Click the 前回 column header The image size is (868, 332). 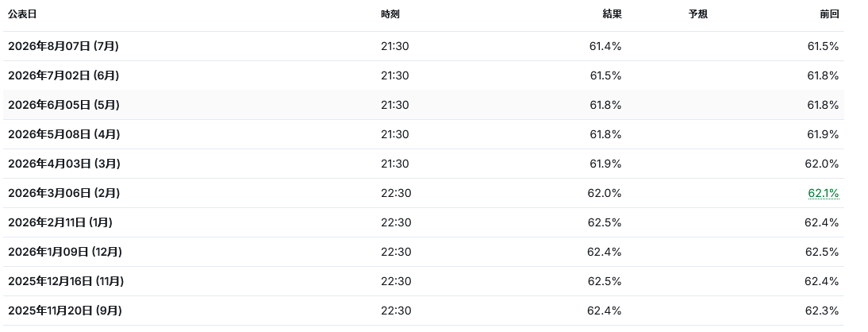pyautogui.click(x=829, y=14)
